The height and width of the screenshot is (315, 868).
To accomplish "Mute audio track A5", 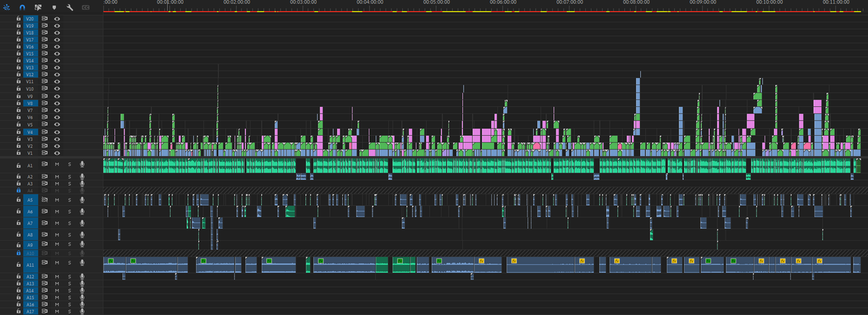I will [x=57, y=199].
